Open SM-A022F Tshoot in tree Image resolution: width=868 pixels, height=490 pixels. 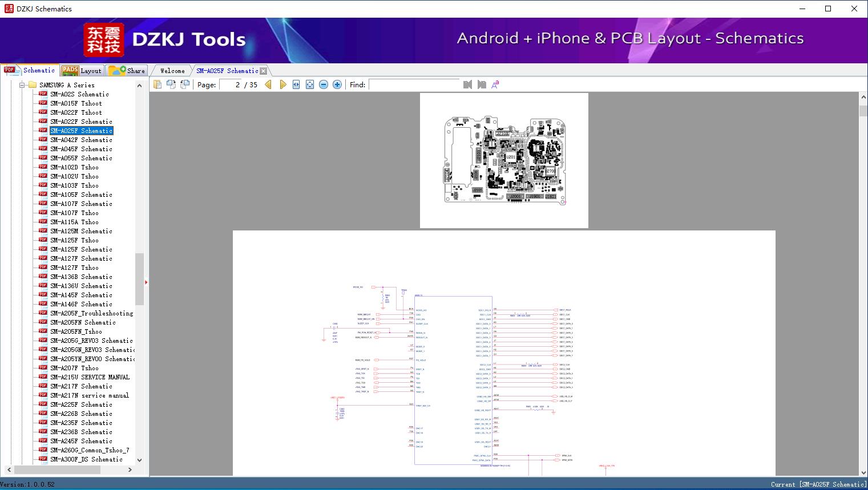click(76, 112)
